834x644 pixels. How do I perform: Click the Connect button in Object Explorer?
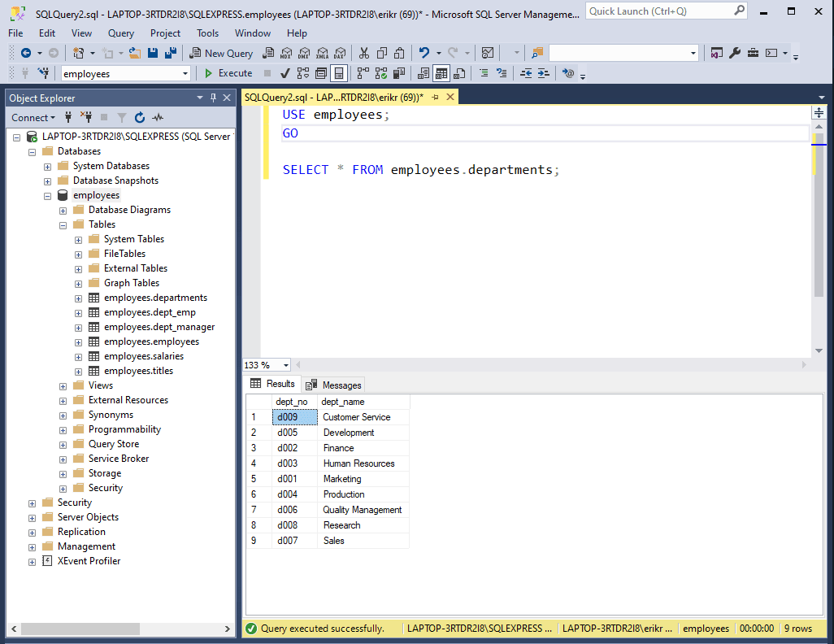tap(32, 117)
